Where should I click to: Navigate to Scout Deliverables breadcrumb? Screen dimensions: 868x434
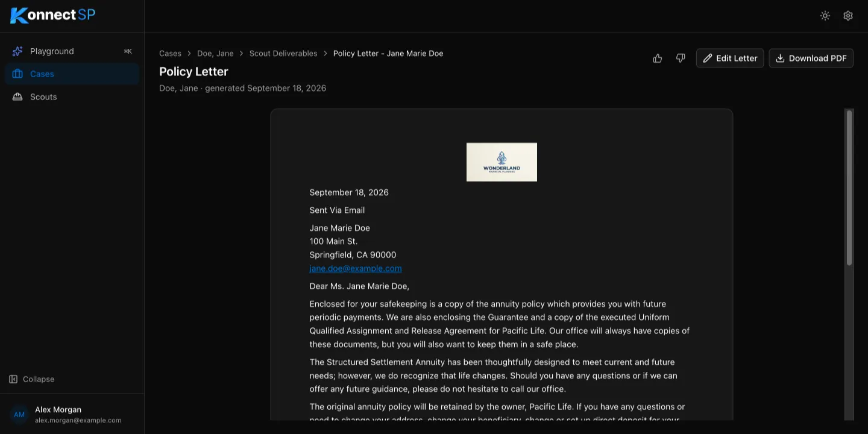[283, 54]
